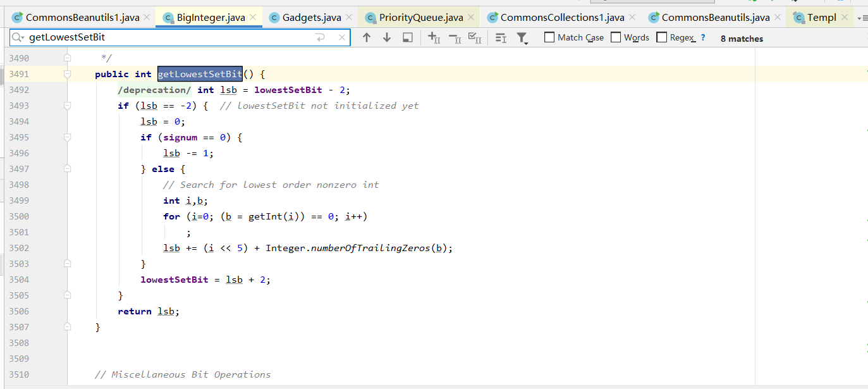
Task: Select all occurrences icon
Action: pyautogui.click(x=475, y=38)
